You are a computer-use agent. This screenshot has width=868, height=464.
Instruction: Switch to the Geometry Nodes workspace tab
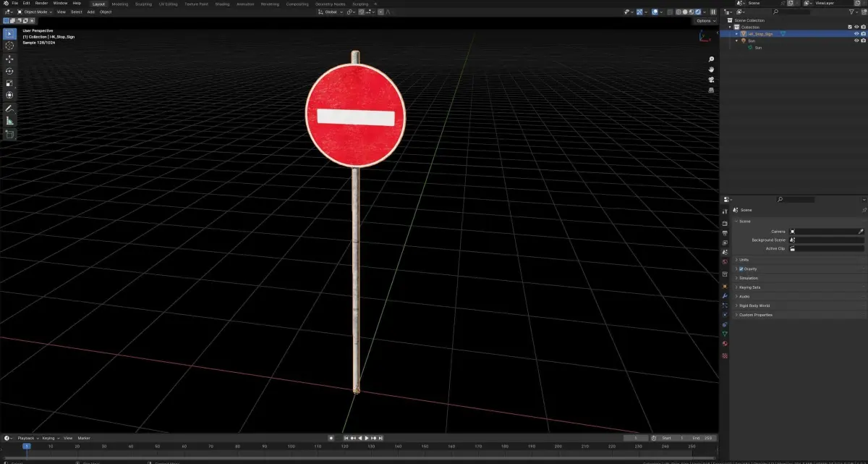click(x=330, y=4)
